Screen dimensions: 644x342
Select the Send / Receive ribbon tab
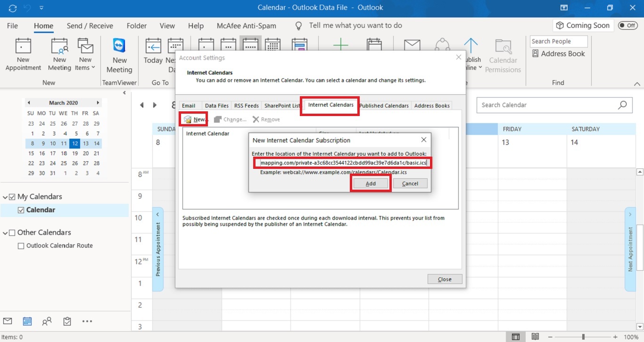click(90, 26)
